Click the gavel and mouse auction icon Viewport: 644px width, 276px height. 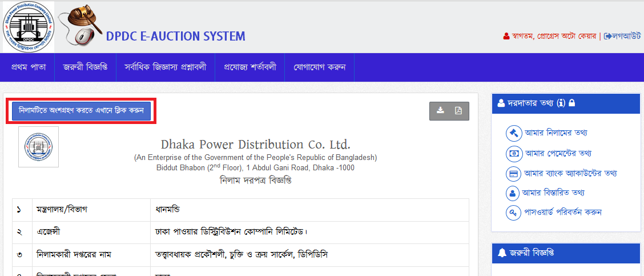click(x=80, y=25)
